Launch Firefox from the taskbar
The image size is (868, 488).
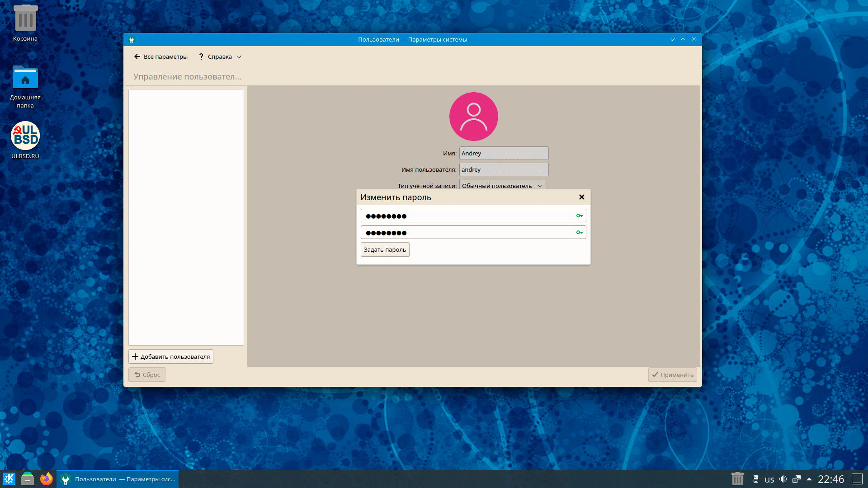[x=46, y=479]
